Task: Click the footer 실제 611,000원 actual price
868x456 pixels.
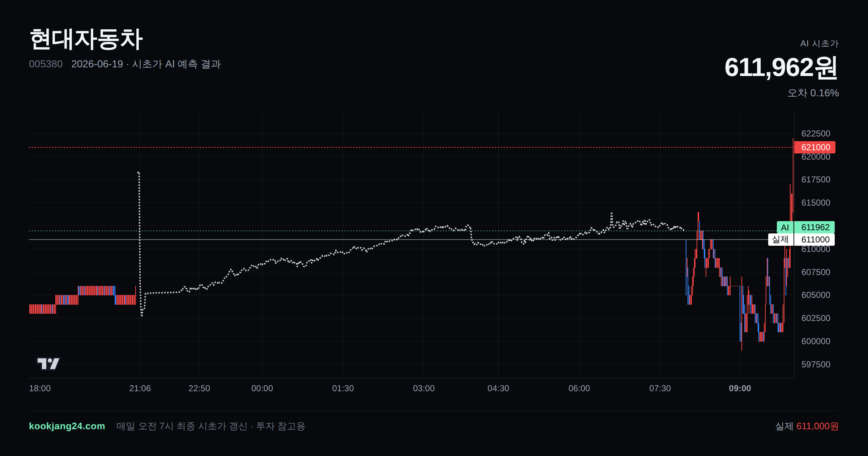Action: coord(807,426)
